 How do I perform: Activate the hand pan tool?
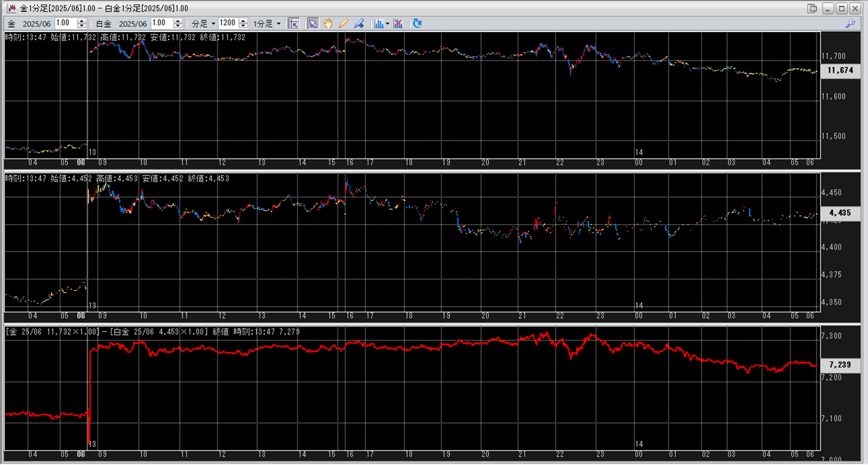328,24
